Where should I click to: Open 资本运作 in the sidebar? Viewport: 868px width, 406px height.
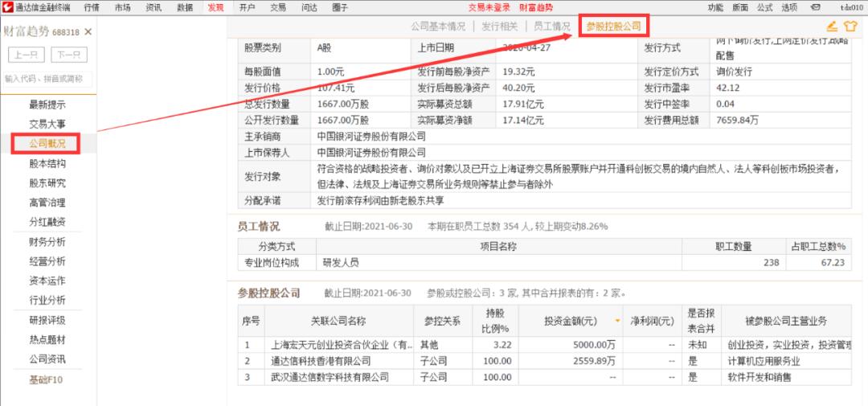[47, 281]
